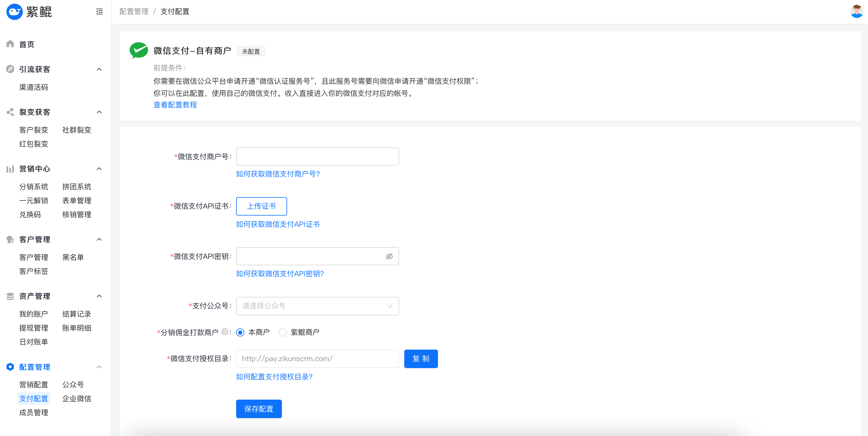Click the 裂变获客 share icon
Viewport: 868px width, 436px height.
[10, 112]
